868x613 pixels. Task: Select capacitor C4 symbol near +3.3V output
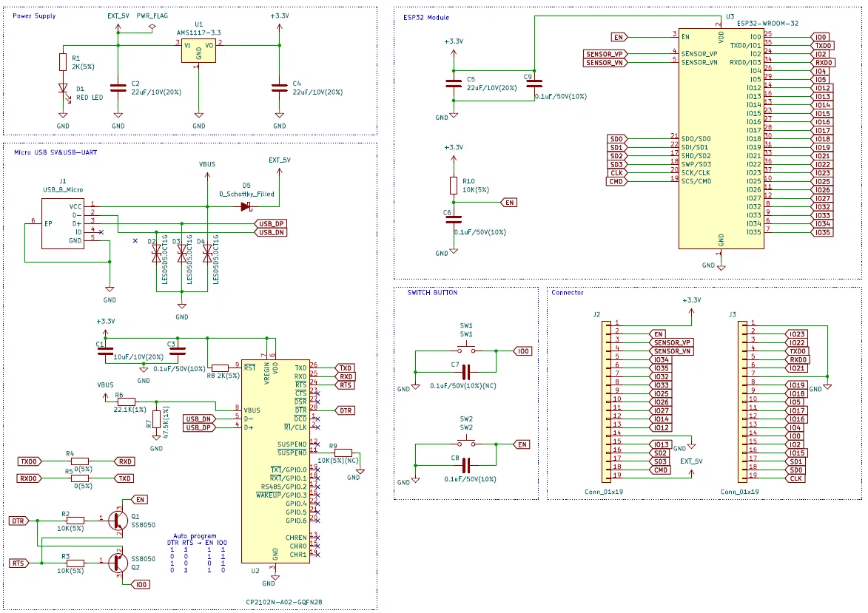[x=280, y=88]
